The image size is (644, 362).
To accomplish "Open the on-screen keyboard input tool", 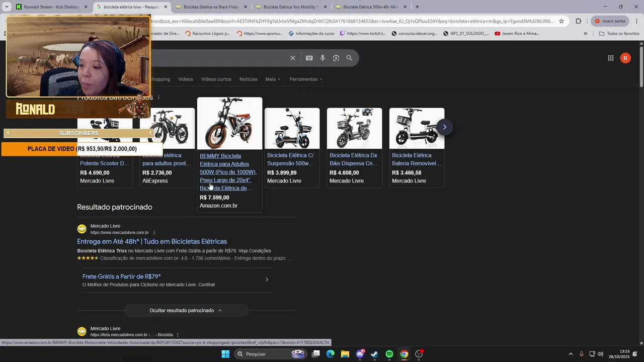I will (x=309, y=58).
